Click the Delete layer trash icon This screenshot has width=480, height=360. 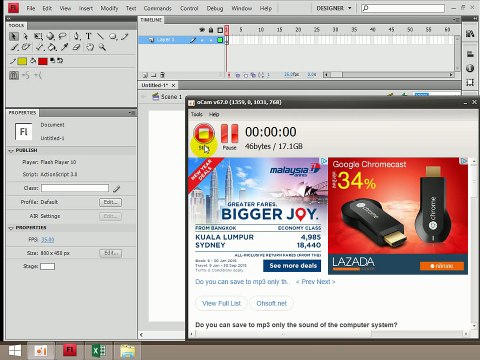coord(162,75)
